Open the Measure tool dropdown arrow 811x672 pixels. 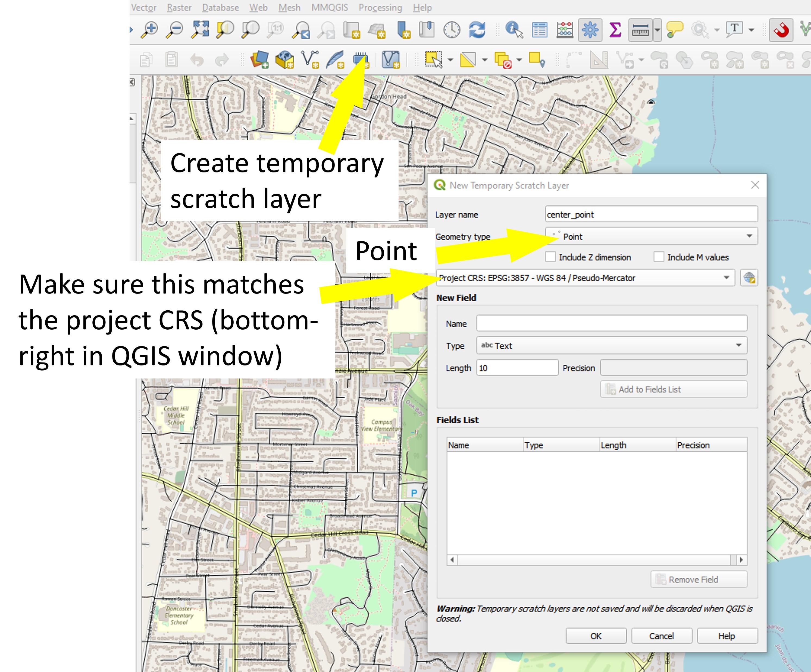657,30
